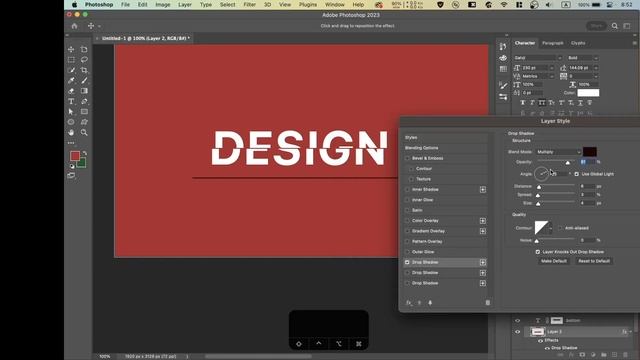Click the search icon in options bar

pyautogui.click(x=615, y=26)
